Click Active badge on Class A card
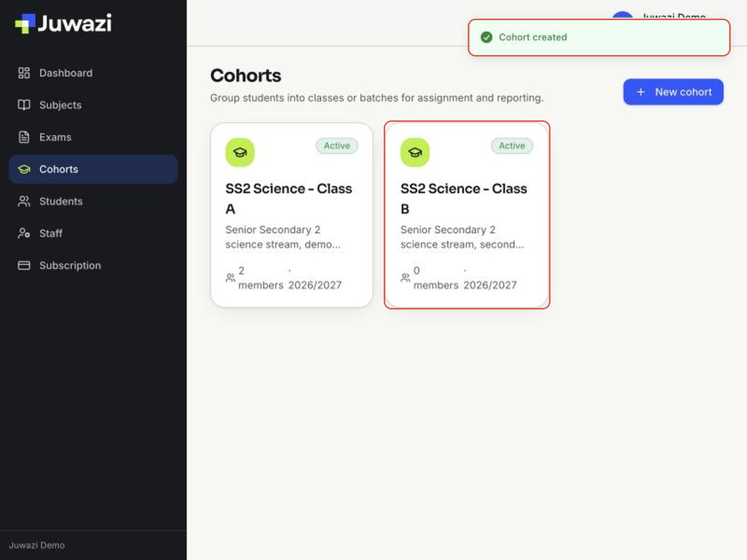 coord(337,146)
